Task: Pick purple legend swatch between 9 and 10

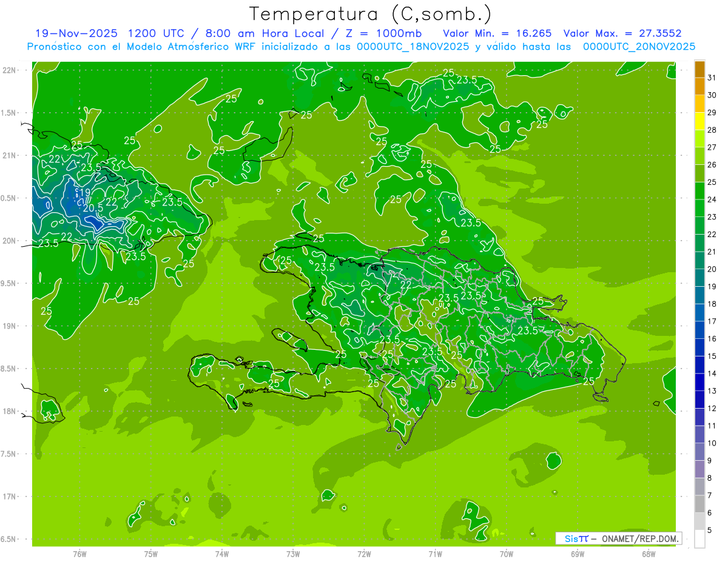Action: tap(699, 452)
